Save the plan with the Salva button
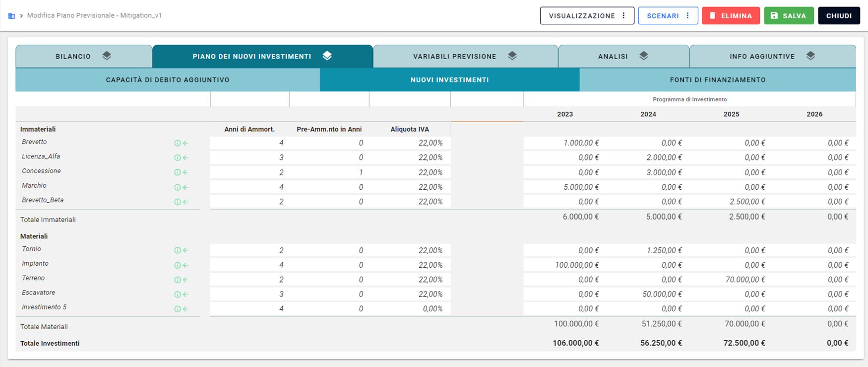The width and height of the screenshot is (868, 367). tap(789, 15)
